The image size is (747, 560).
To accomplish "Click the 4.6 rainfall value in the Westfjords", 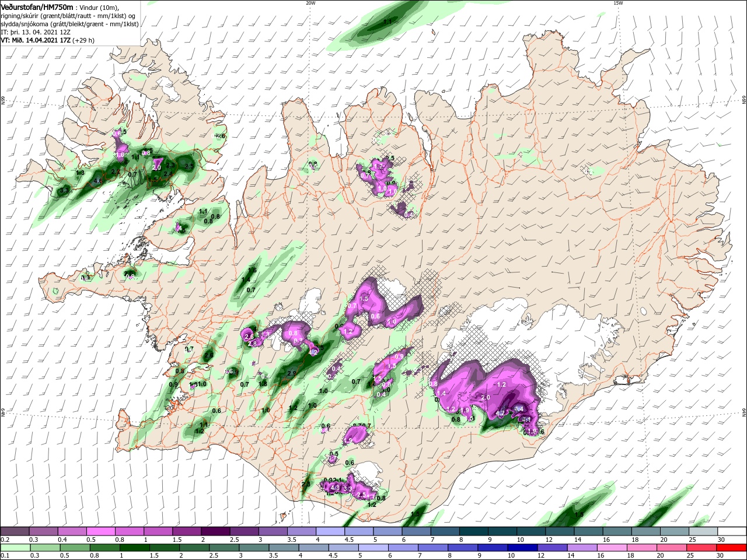I will pos(97,181).
